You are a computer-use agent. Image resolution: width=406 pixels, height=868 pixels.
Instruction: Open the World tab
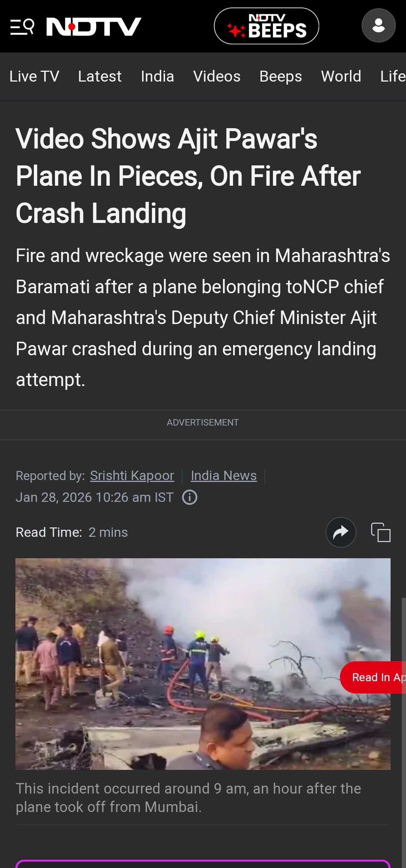(x=341, y=76)
